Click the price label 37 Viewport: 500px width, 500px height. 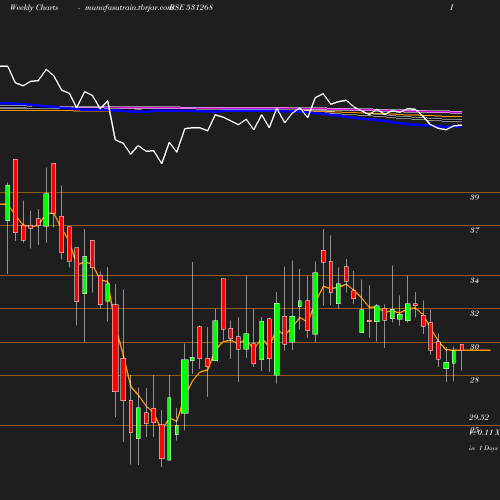point(475,230)
